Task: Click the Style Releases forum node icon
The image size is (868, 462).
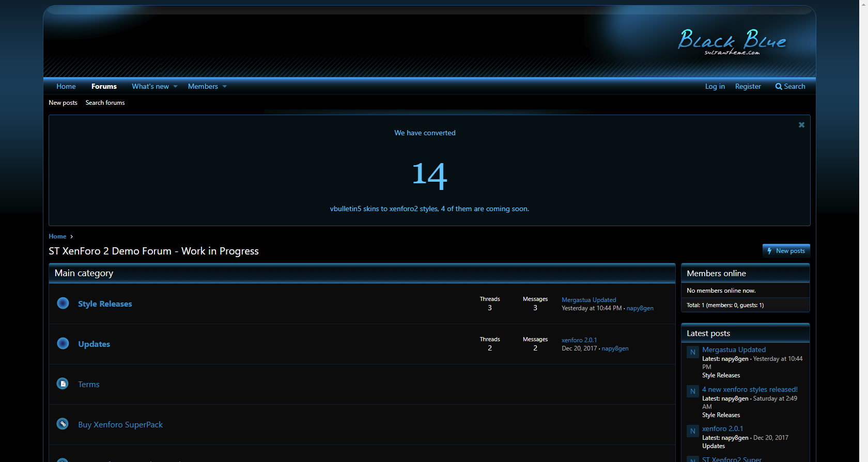Action: coord(63,303)
